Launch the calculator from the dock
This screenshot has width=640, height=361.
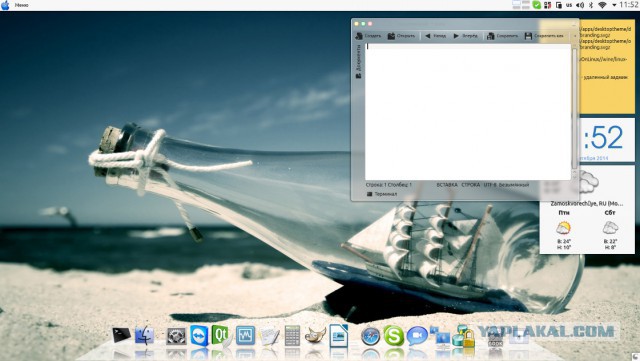292,336
